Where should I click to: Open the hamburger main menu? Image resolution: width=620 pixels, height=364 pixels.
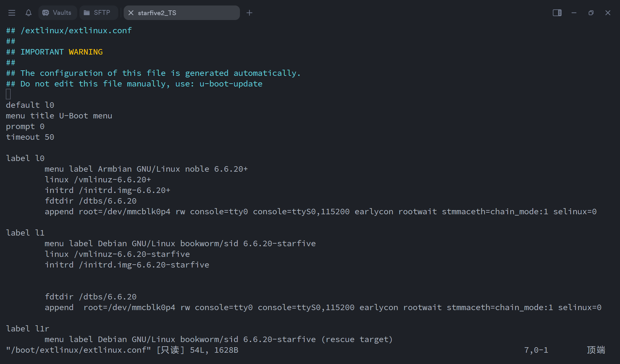[12, 13]
